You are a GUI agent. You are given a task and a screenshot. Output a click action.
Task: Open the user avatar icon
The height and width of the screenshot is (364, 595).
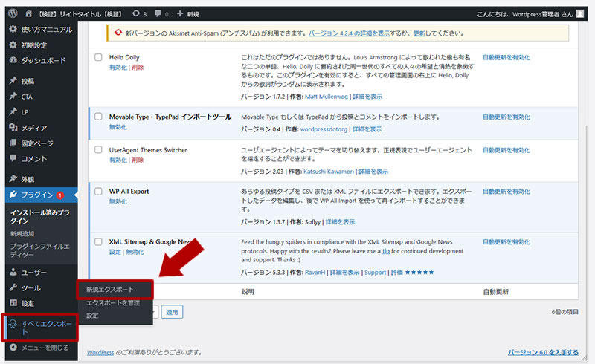click(x=580, y=13)
